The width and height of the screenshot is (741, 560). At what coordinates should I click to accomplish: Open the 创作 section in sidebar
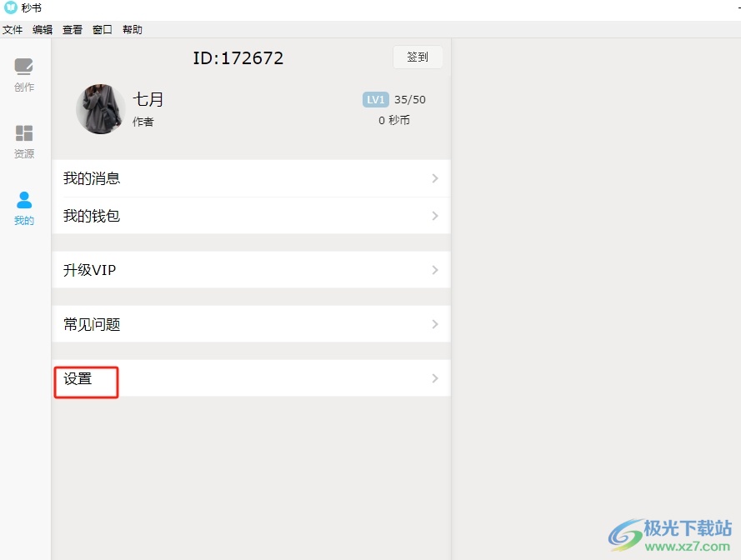[x=23, y=75]
